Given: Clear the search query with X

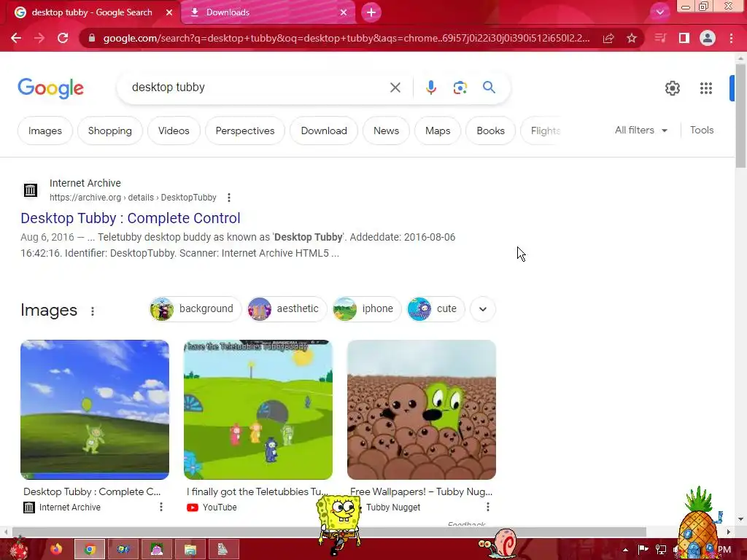Looking at the screenshot, I should tap(395, 87).
